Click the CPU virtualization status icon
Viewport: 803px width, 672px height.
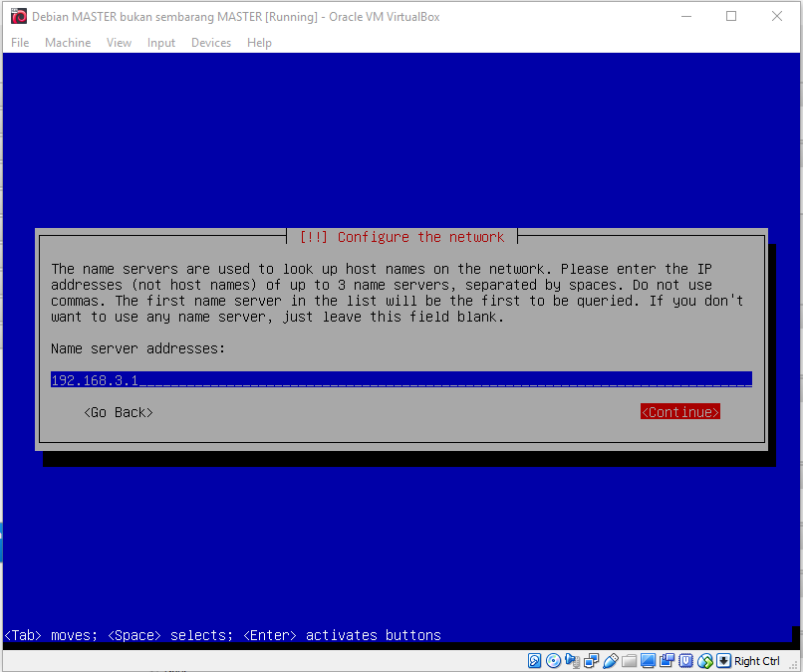coord(685,661)
